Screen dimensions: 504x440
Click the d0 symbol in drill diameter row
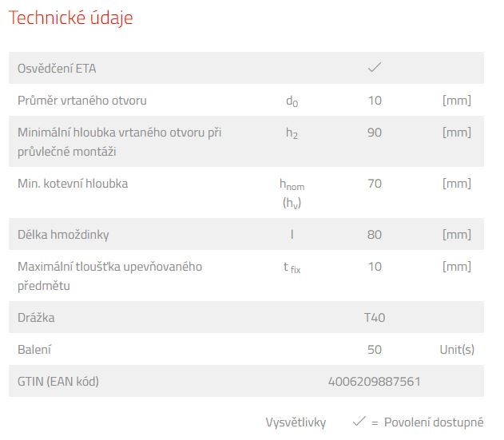(x=292, y=101)
